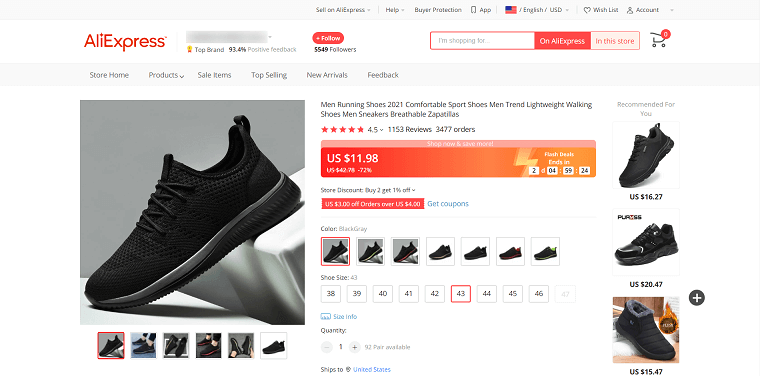The height and width of the screenshot is (376, 760).
Task: Change Ships to United States
Action: pyautogui.click(x=372, y=370)
